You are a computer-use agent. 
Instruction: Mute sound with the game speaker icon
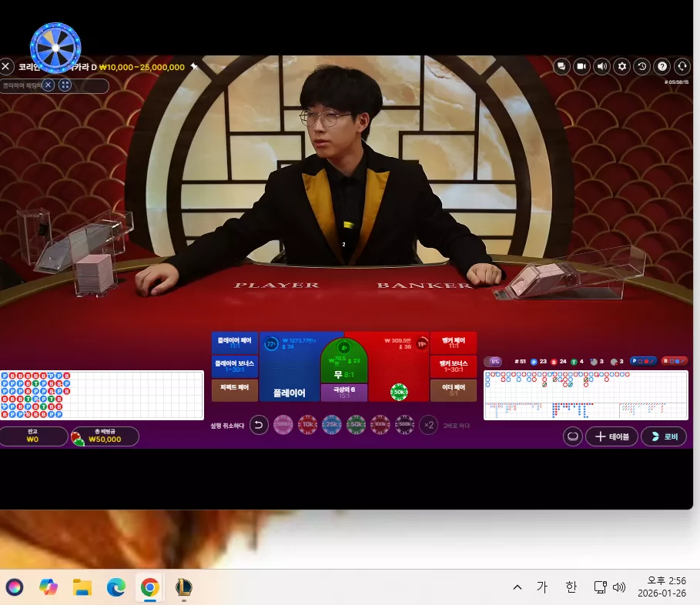[601, 66]
